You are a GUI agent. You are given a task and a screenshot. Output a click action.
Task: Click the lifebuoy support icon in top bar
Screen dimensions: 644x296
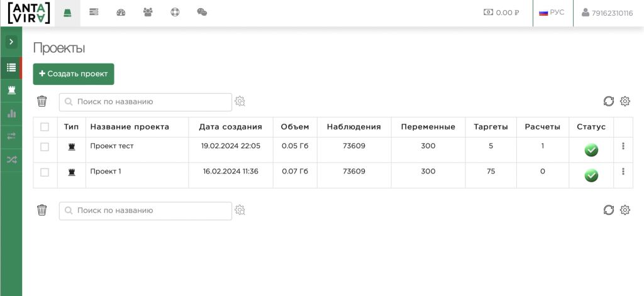pyautogui.click(x=175, y=12)
